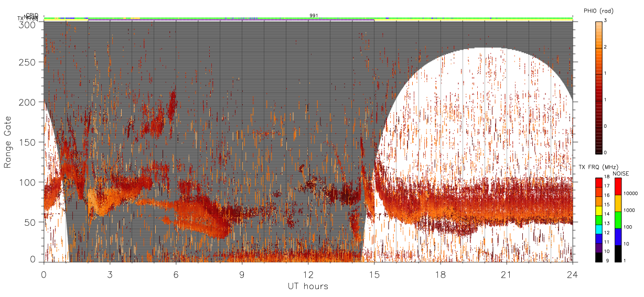Click the PHI0 gradient colorbar
The height and width of the screenshot is (297, 644).
pos(599,87)
